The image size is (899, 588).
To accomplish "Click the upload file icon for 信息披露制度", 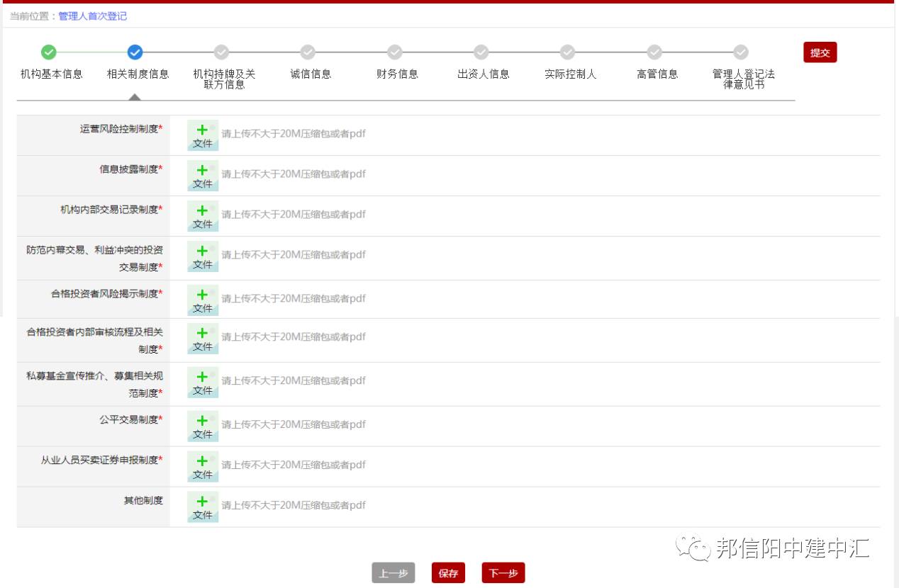I will tap(203, 176).
